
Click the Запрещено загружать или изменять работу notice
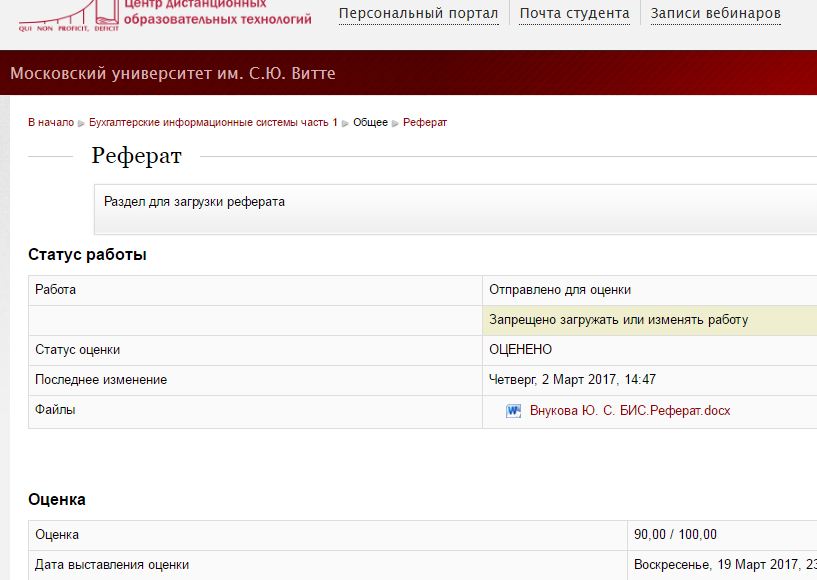[x=618, y=320]
